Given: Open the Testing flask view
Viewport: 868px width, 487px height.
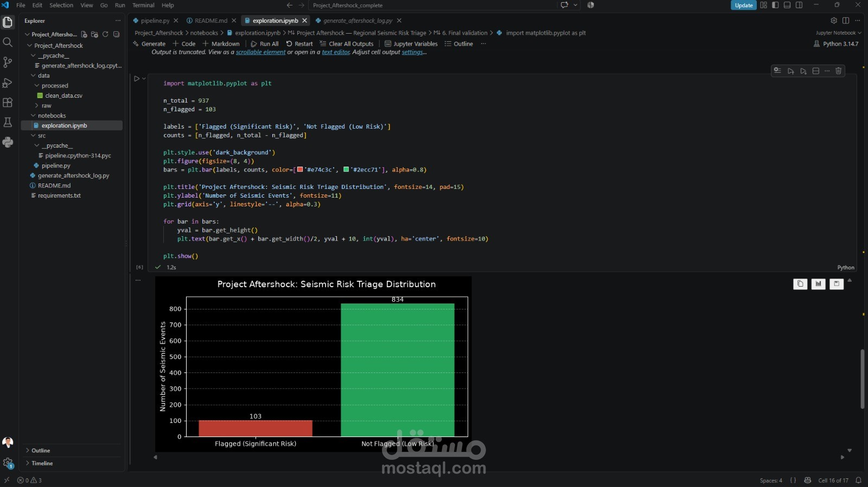Looking at the screenshot, I should (8, 122).
